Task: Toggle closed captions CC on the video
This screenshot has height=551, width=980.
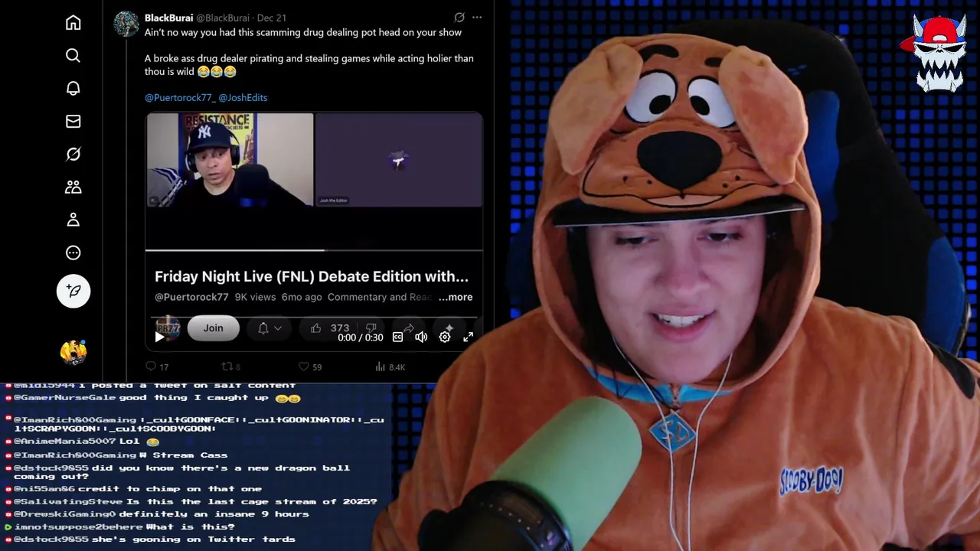Action: pyautogui.click(x=397, y=337)
